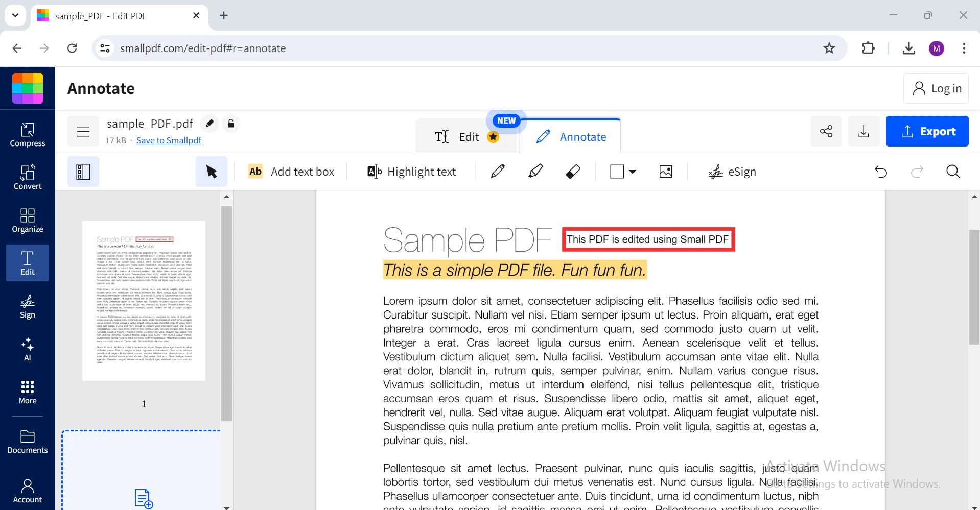Screen dimensions: 980x510
Task: Open a new browser tab
Action: tap(224, 16)
